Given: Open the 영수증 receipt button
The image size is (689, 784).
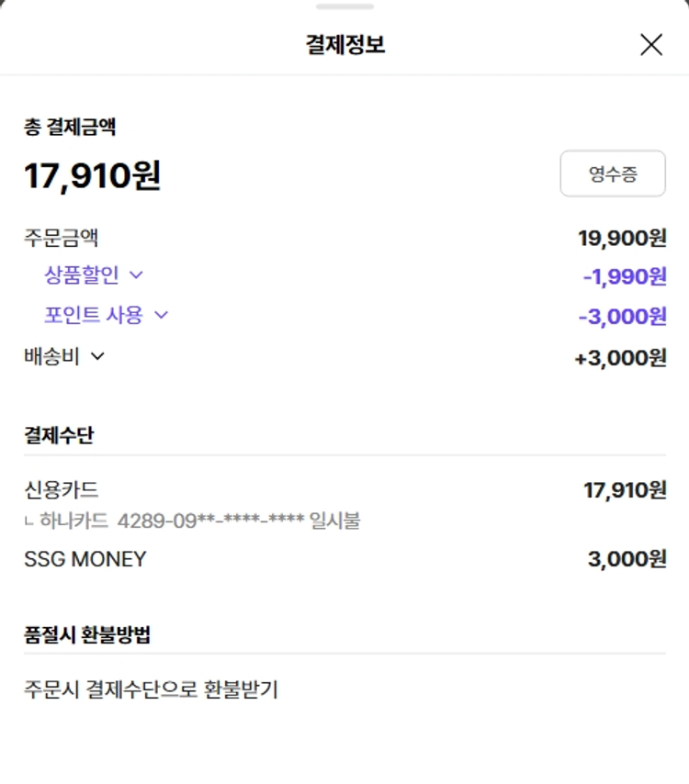Looking at the screenshot, I should click(613, 174).
